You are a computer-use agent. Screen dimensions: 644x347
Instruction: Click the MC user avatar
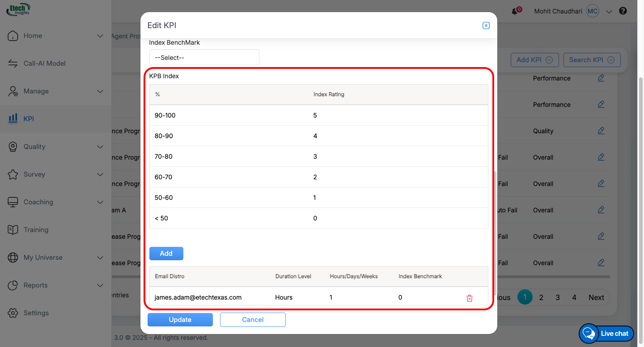[x=592, y=11]
